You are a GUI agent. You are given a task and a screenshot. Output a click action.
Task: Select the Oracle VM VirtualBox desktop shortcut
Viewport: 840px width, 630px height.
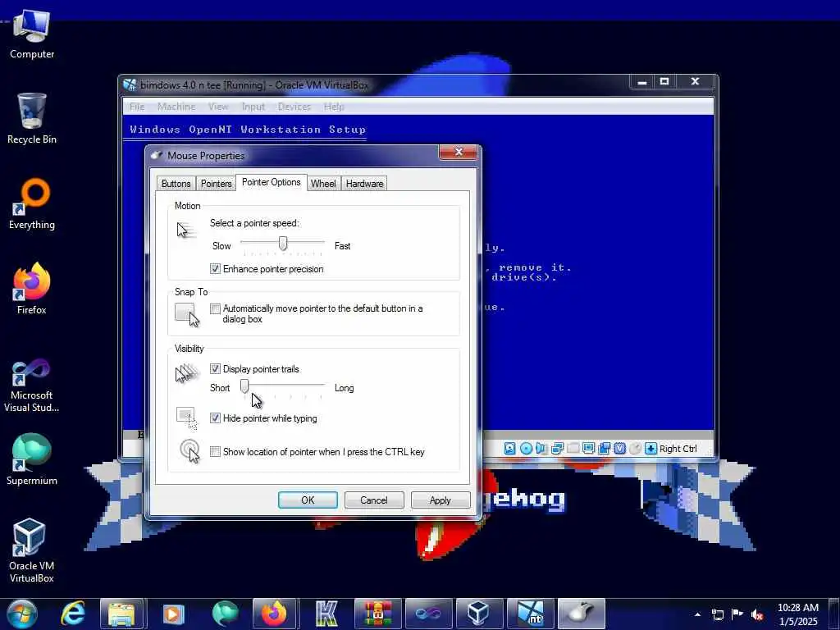tap(32, 550)
